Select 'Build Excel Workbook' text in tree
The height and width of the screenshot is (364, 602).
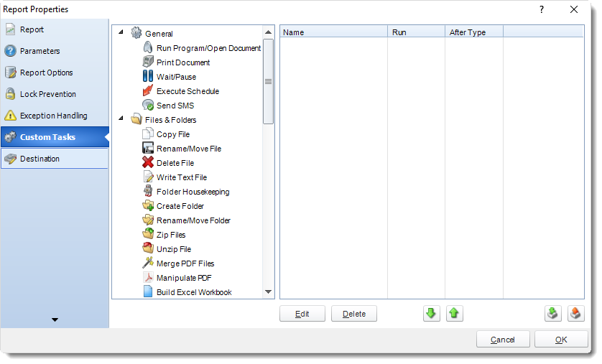tap(194, 292)
